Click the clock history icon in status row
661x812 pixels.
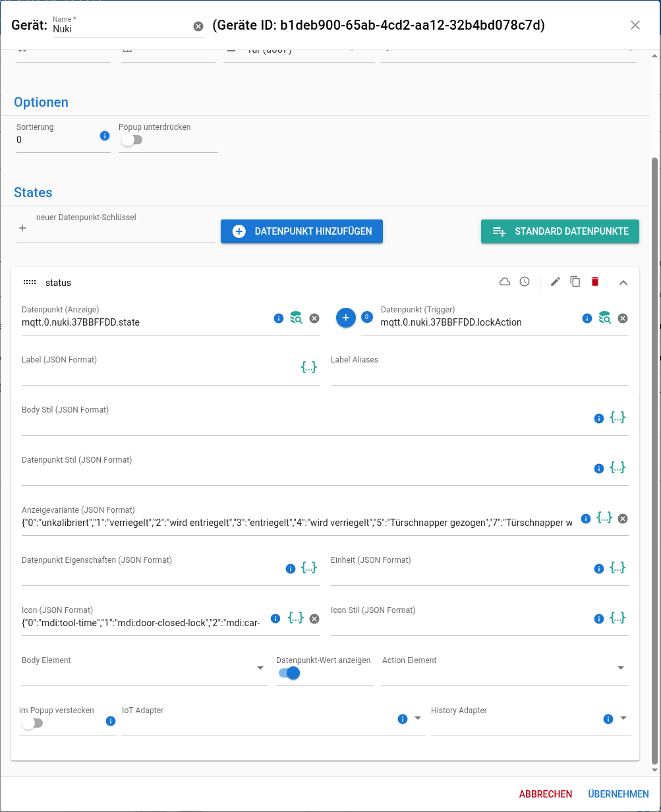[525, 282]
